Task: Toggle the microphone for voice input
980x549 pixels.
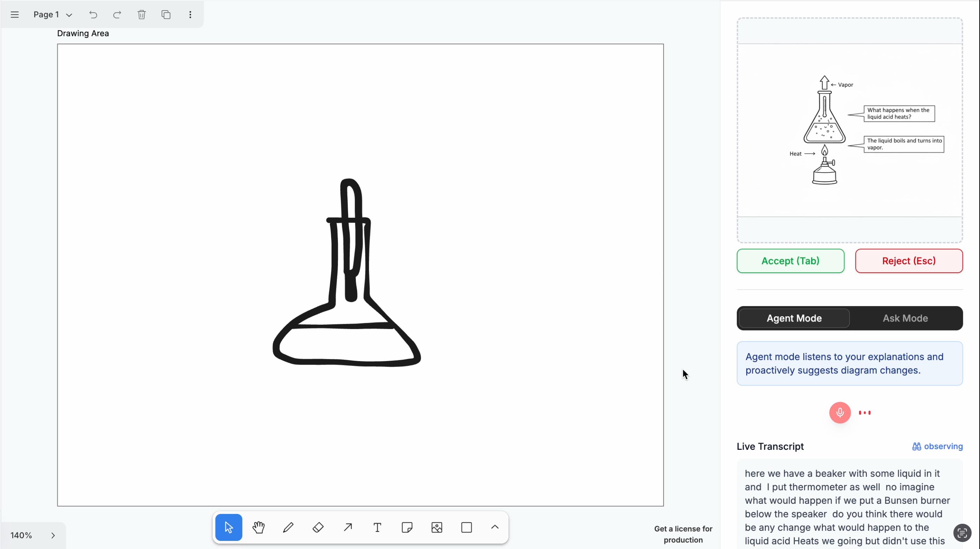Action: tap(840, 412)
